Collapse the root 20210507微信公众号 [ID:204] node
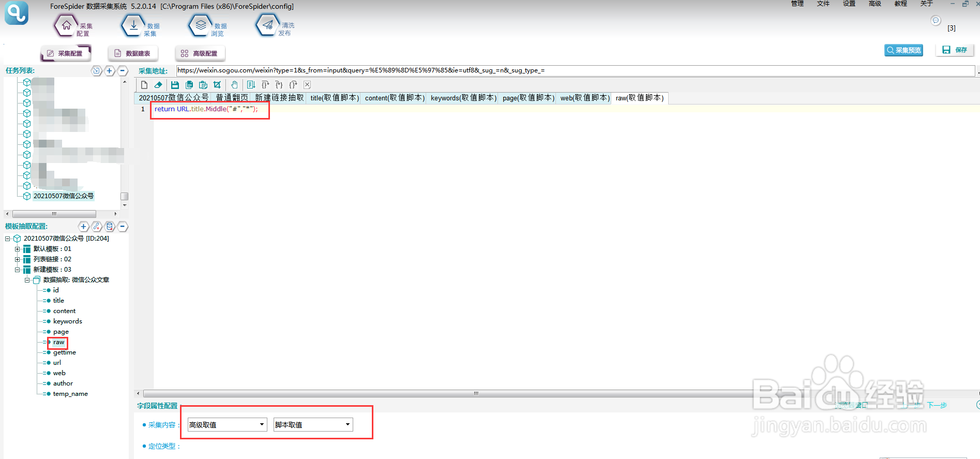The height and width of the screenshot is (459, 980). click(7, 239)
